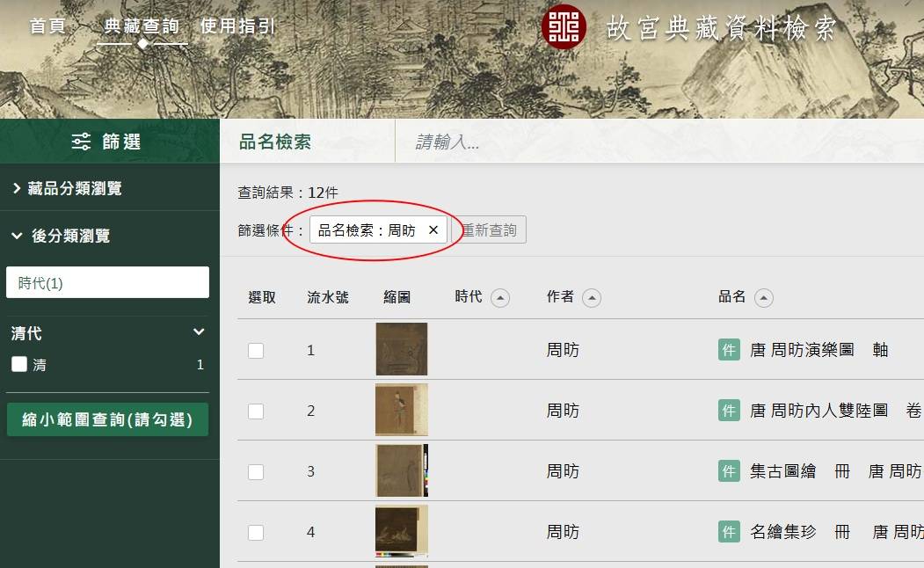This screenshot has width=924, height=568.
Task: Tick the checkbox for row 3
Action: click(256, 471)
